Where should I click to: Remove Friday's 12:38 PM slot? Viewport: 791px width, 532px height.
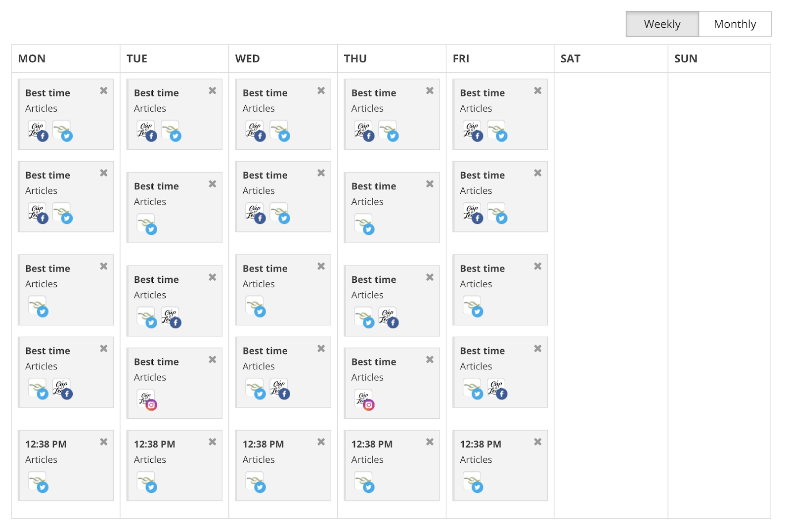click(x=538, y=442)
